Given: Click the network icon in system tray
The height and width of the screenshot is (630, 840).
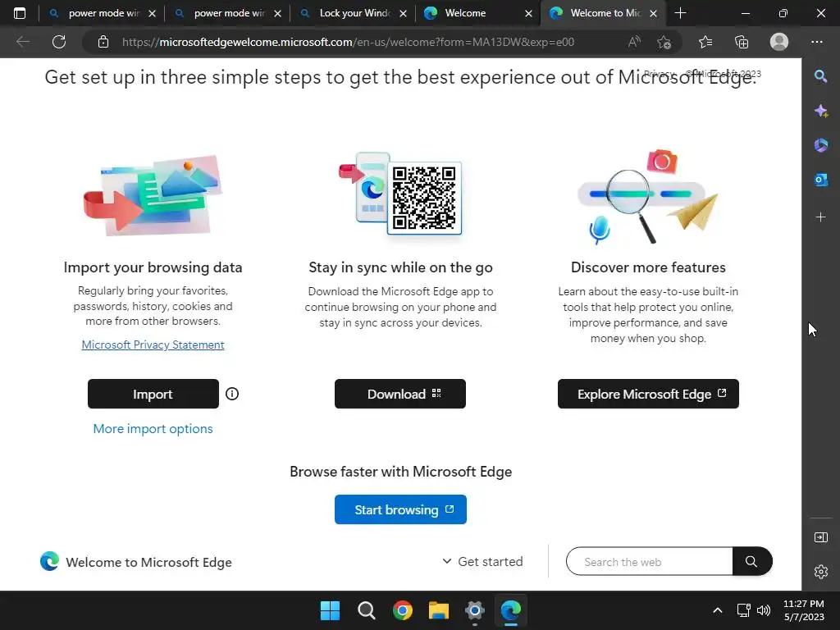Looking at the screenshot, I should click(743, 610).
